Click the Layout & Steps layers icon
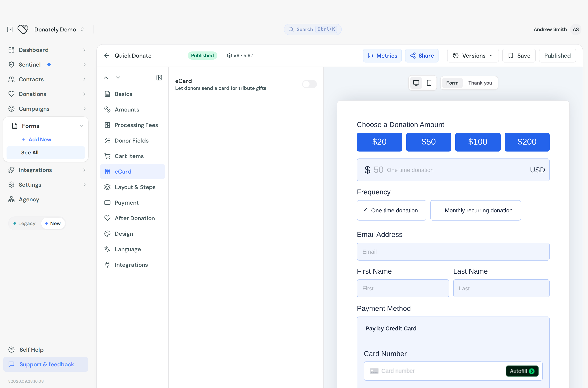Viewport: 588px width, 388px height. 107,187
